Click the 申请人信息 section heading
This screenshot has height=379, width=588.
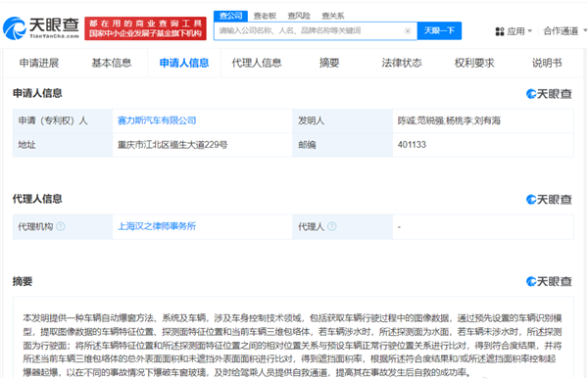[37, 93]
